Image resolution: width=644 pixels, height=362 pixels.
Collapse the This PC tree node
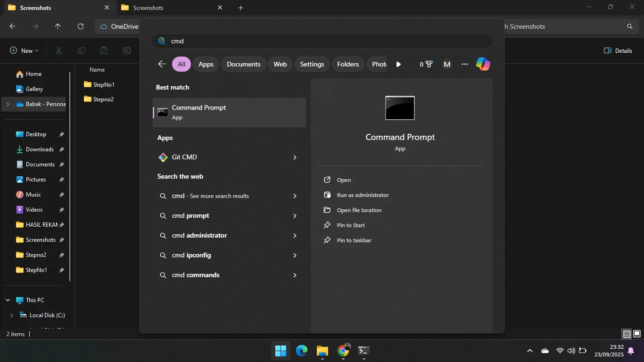click(x=8, y=300)
